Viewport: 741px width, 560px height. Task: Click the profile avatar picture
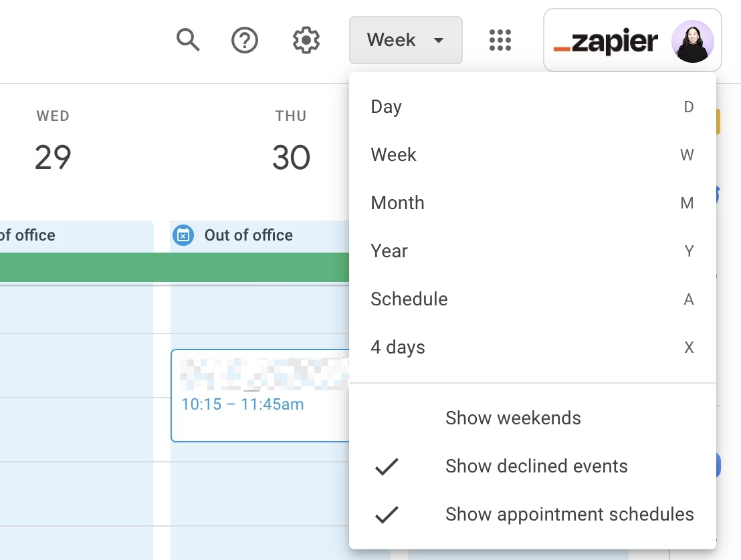coord(692,41)
